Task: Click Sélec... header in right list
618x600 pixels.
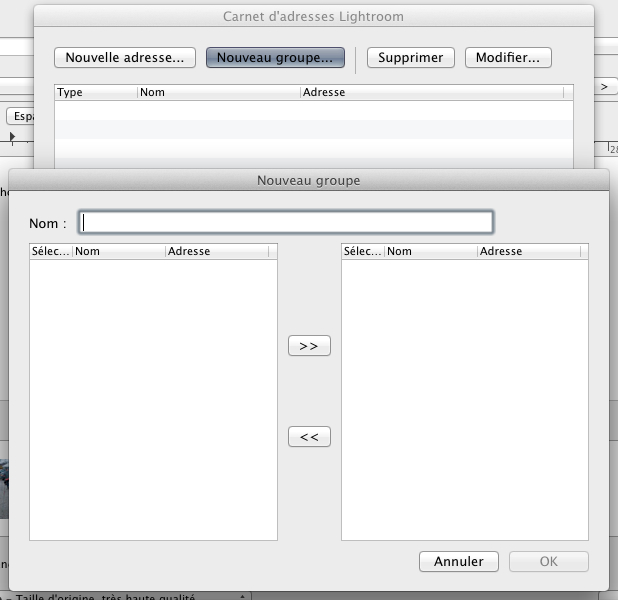Action: tap(363, 251)
